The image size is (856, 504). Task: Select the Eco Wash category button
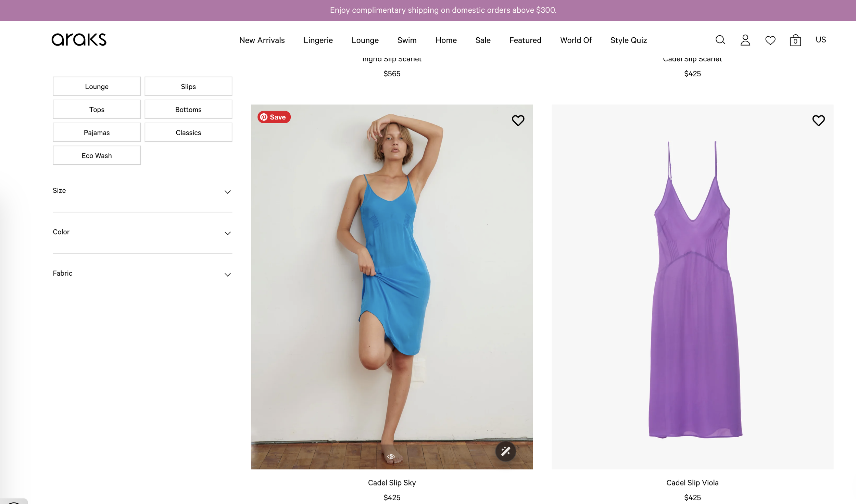point(97,155)
